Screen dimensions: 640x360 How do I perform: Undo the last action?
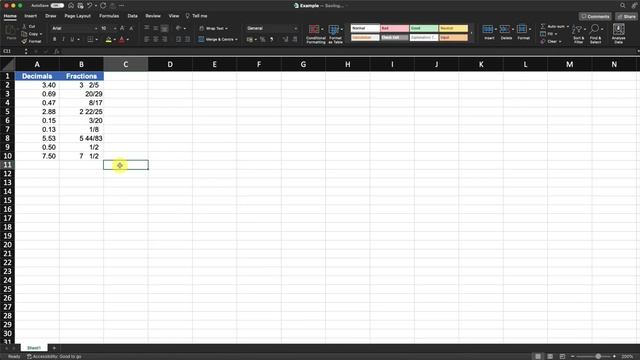(x=89, y=6)
